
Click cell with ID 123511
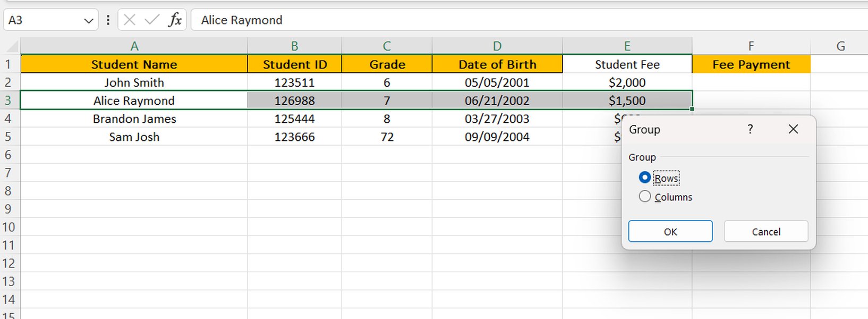click(x=294, y=82)
